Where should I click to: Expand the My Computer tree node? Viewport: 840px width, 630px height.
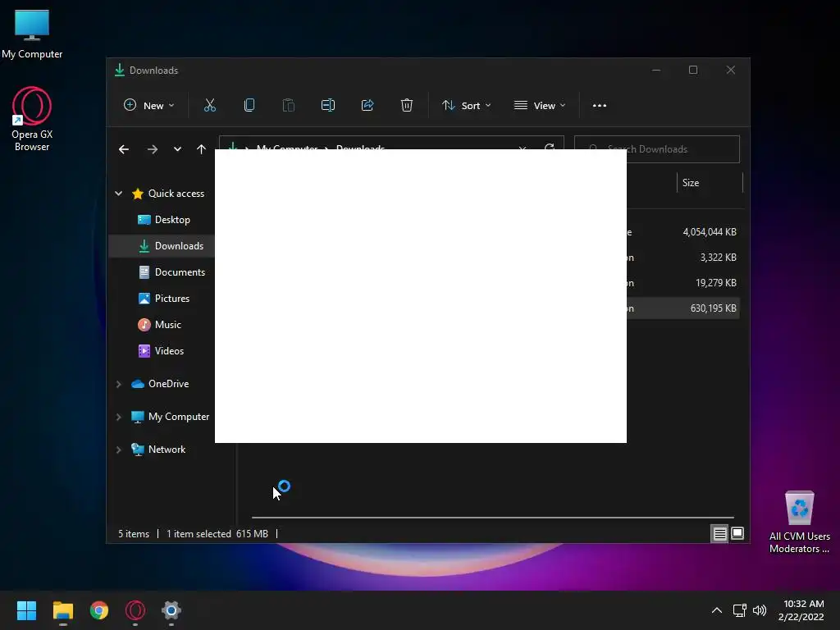click(118, 417)
